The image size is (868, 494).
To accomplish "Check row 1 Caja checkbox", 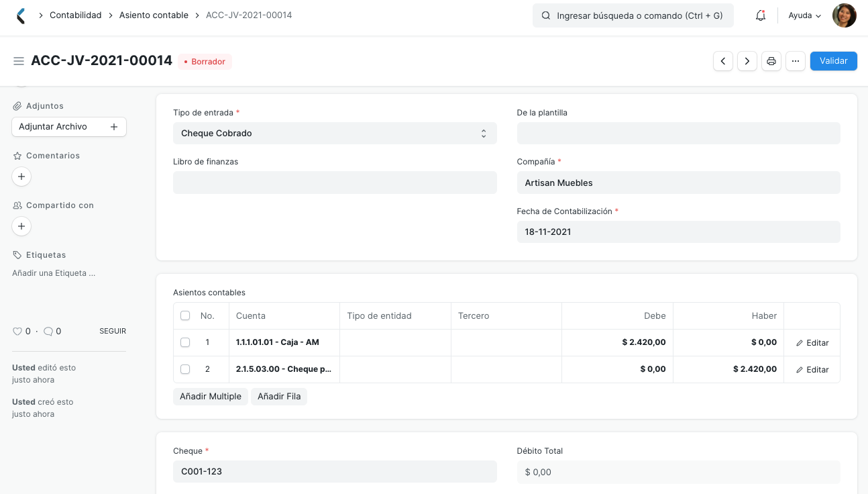I will click(x=185, y=342).
